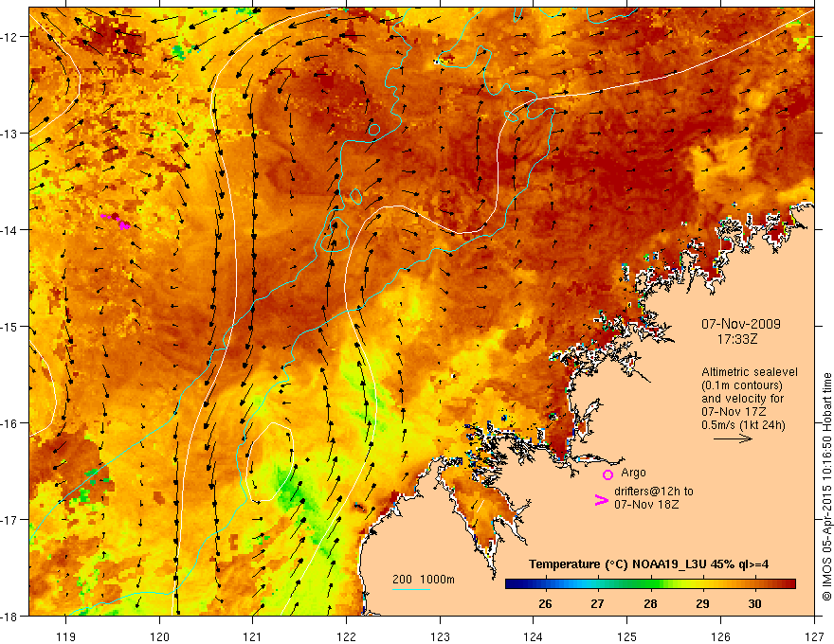
Task: Click the latitude axis label -13
Action: (x=9, y=134)
